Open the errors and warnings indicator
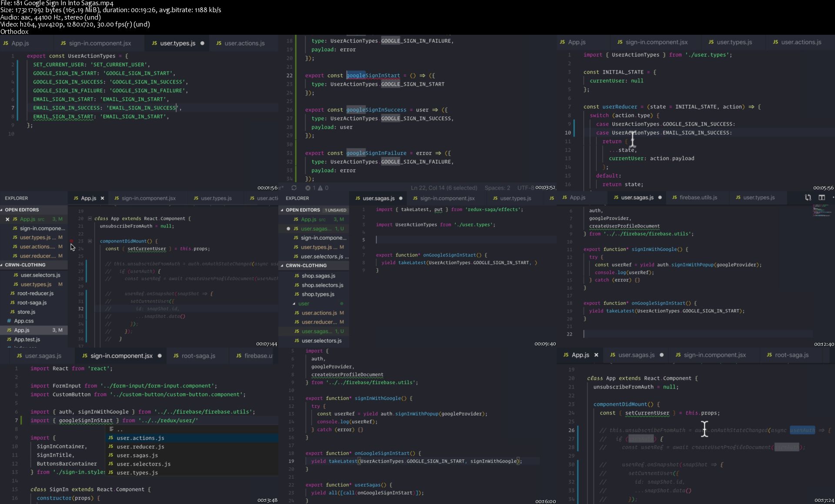 click(x=317, y=188)
